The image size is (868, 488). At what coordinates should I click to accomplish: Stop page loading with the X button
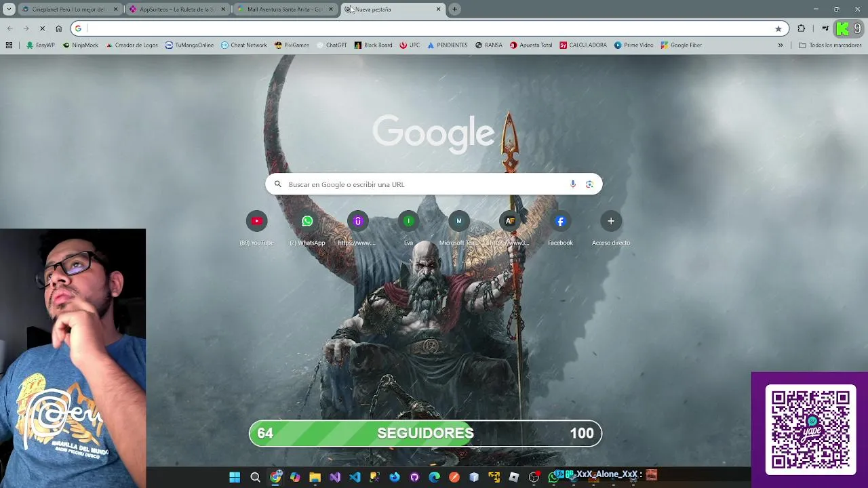pos(42,28)
